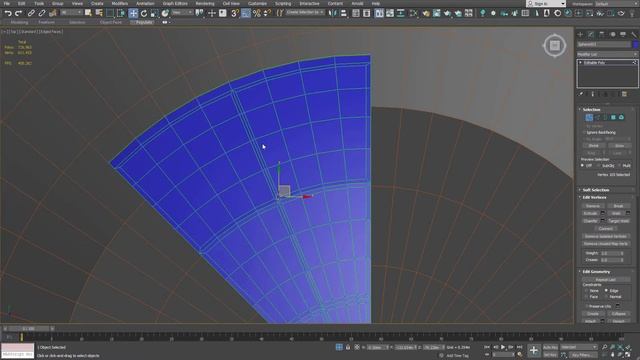This screenshot has height=360, width=640.
Task: Select constraint Face radio button
Action: [x=586, y=297]
